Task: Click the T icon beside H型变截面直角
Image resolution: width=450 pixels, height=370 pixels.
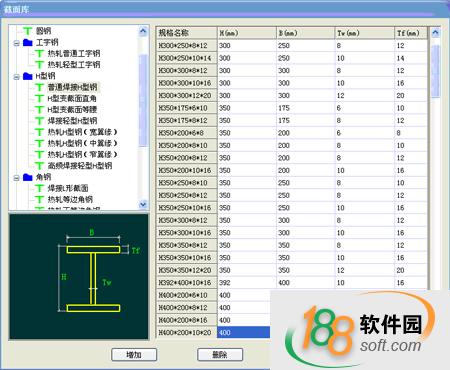Action: coord(39,99)
